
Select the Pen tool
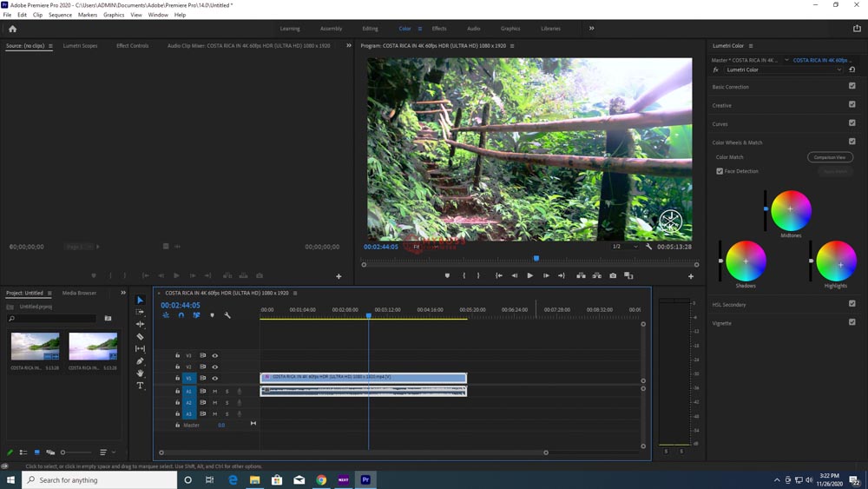[x=140, y=361]
